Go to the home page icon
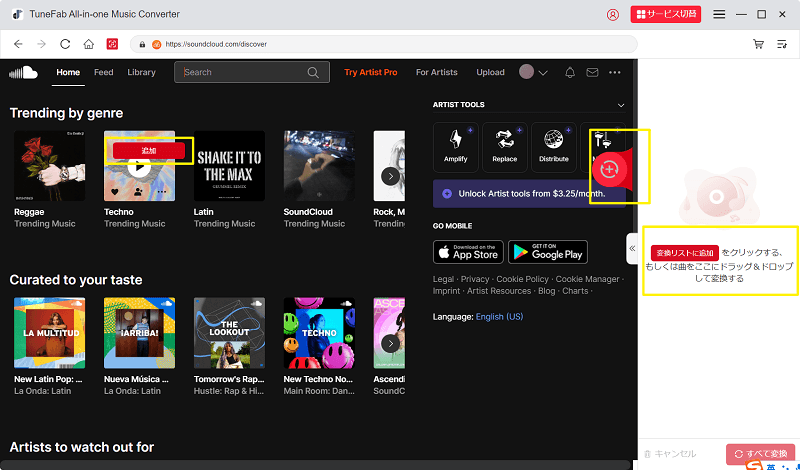800x470 pixels. [89, 44]
